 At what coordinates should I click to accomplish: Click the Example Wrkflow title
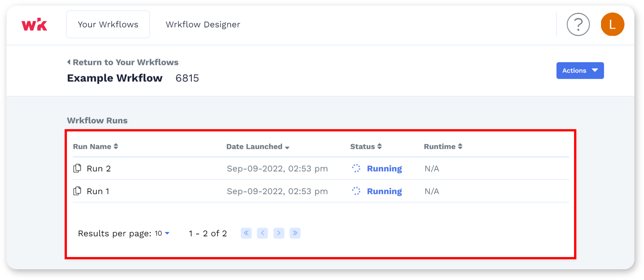click(115, 78)
